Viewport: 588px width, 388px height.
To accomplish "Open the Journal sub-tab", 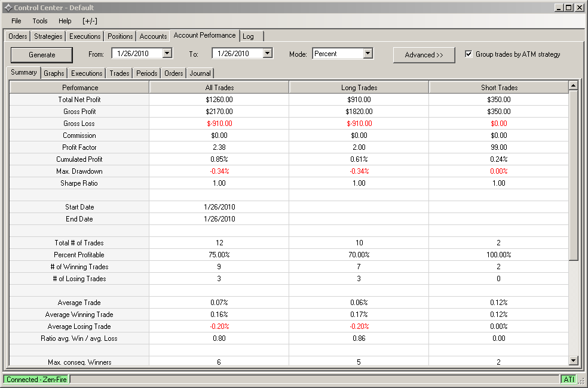I will coord(200,73).
